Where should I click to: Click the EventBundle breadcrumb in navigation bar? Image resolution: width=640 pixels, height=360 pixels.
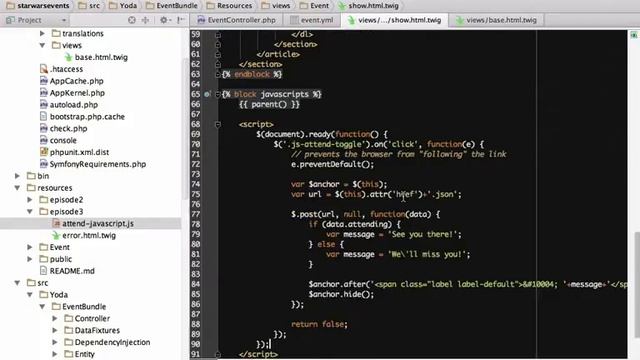171,6
